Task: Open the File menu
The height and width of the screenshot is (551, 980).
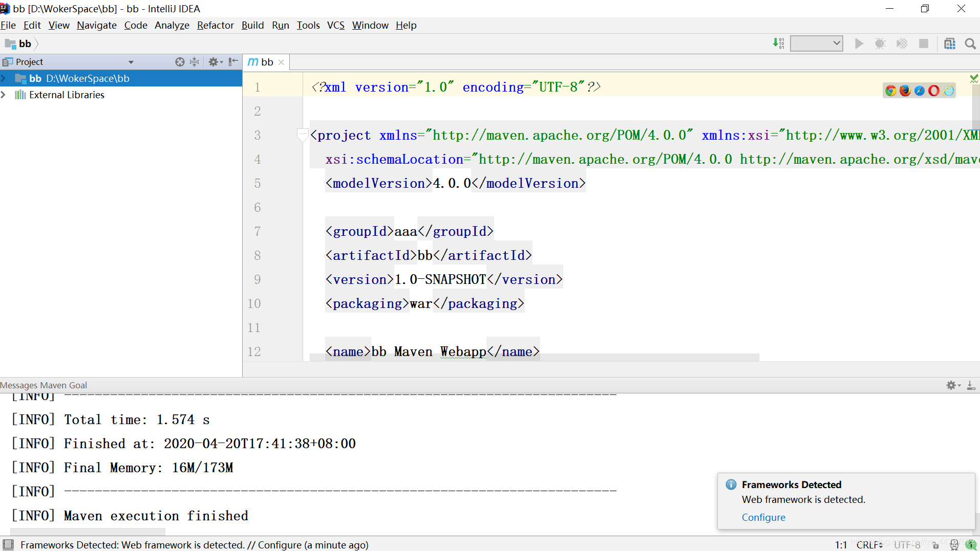Action: pyautogui.click(x=8, y=25)
